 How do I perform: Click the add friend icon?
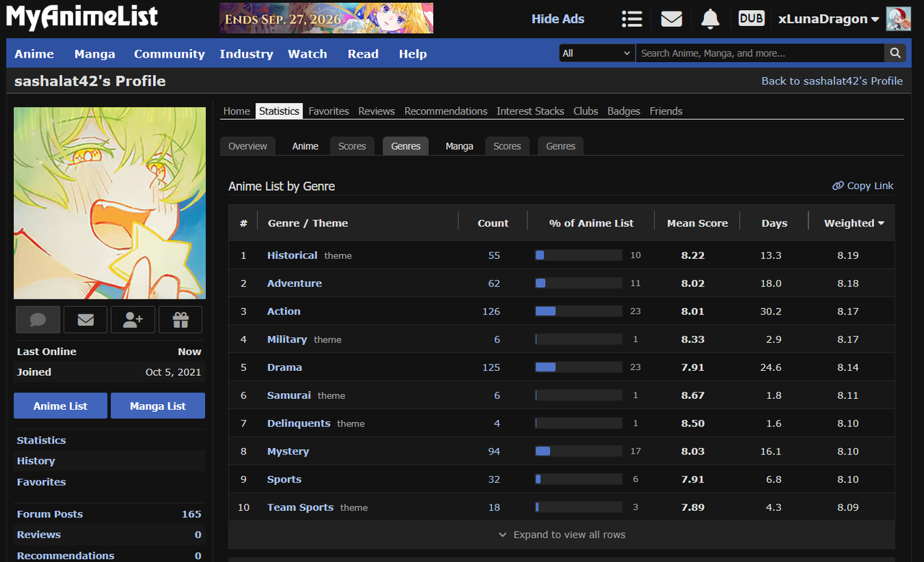pyautogui.click(x=133, y=320)
